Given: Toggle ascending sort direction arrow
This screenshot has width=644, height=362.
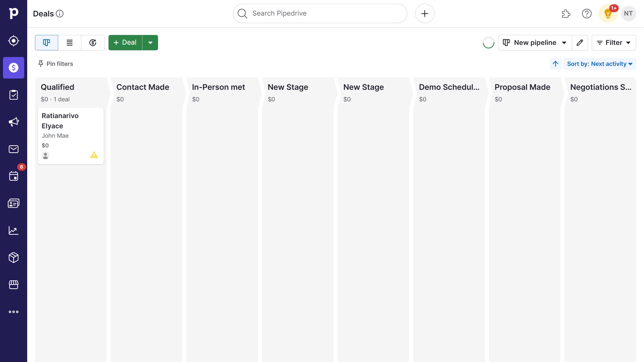Looking at the screenshot, I should [x=555, y=64].
